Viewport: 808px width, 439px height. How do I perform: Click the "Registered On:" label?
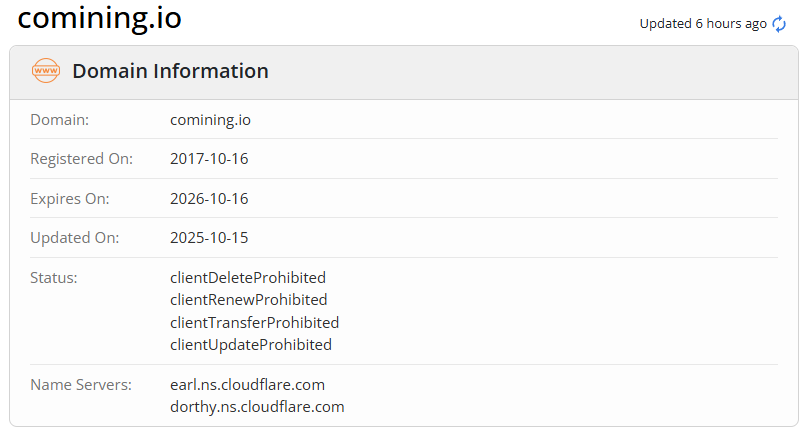81,159
